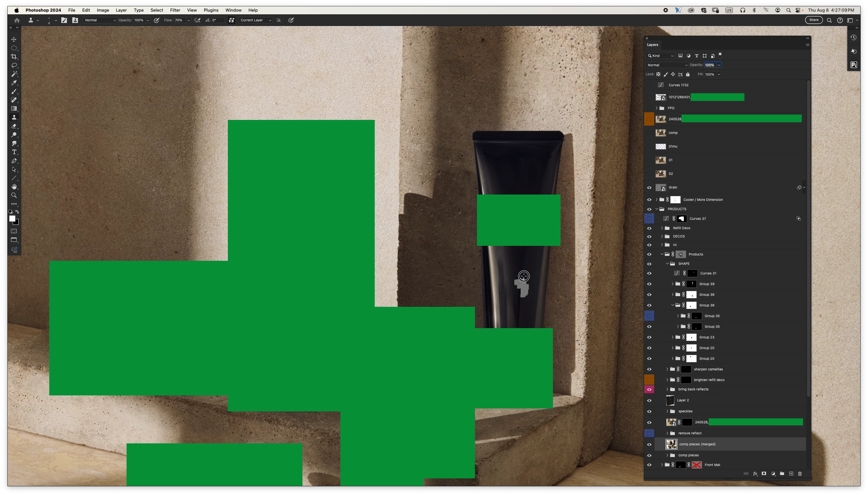Viewport: 868px width, 495px height.
Task: Click the add layer mask icon
Action: (x=764, y=474)
